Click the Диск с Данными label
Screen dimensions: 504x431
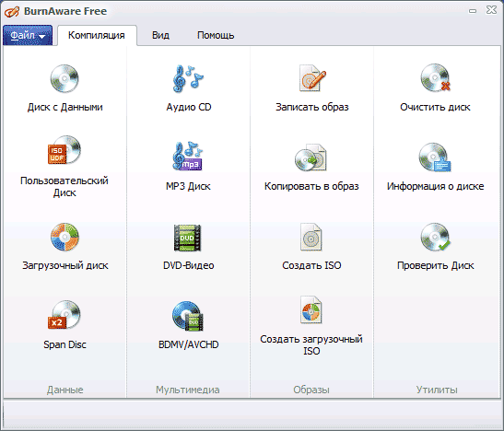pyautogui.click(x=64, y=107)
